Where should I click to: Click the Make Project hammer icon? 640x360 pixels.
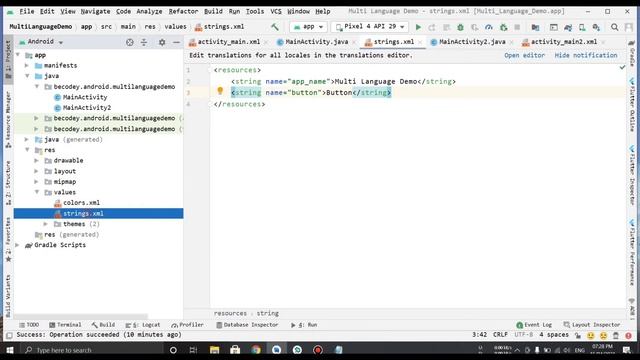(275, 27)
